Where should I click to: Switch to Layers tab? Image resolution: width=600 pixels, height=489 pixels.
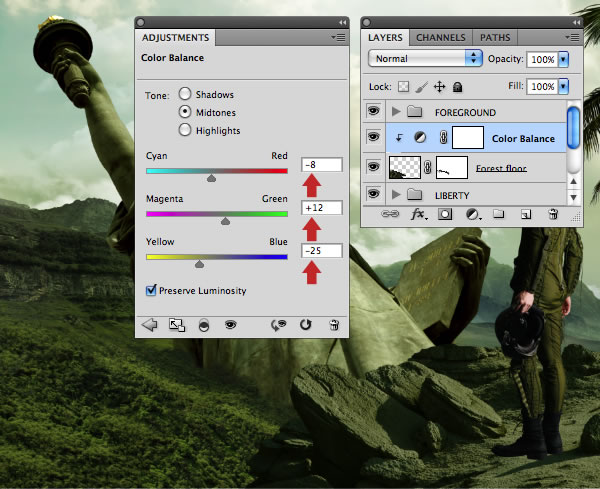[x=385, y=37]
